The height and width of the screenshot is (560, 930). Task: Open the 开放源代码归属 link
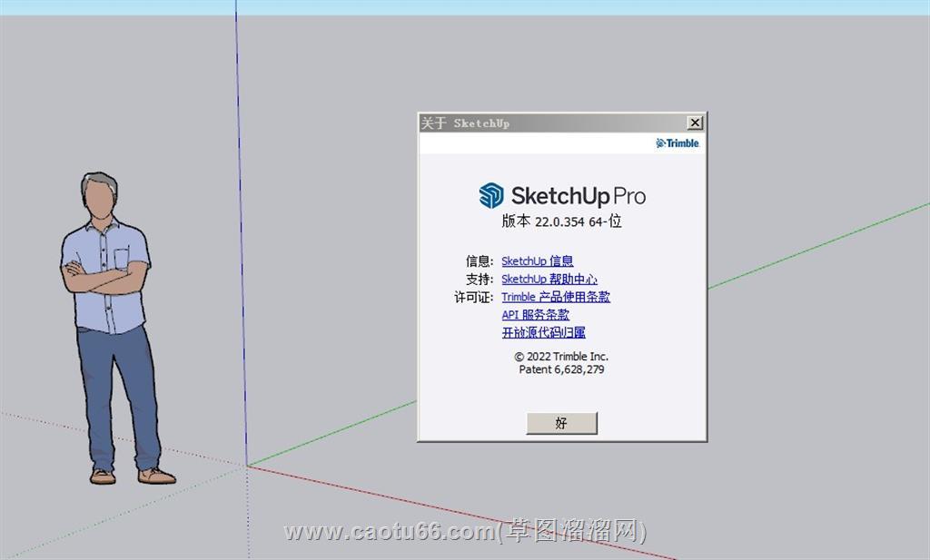tap(544, 332)
